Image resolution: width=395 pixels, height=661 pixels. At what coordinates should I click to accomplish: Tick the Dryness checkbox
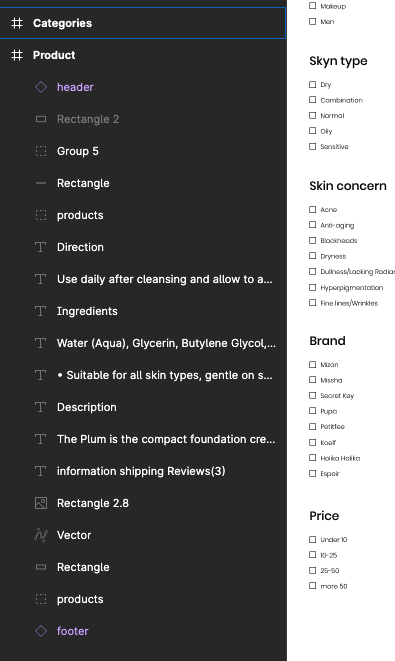pyautogui.click(x=312, y=256)
